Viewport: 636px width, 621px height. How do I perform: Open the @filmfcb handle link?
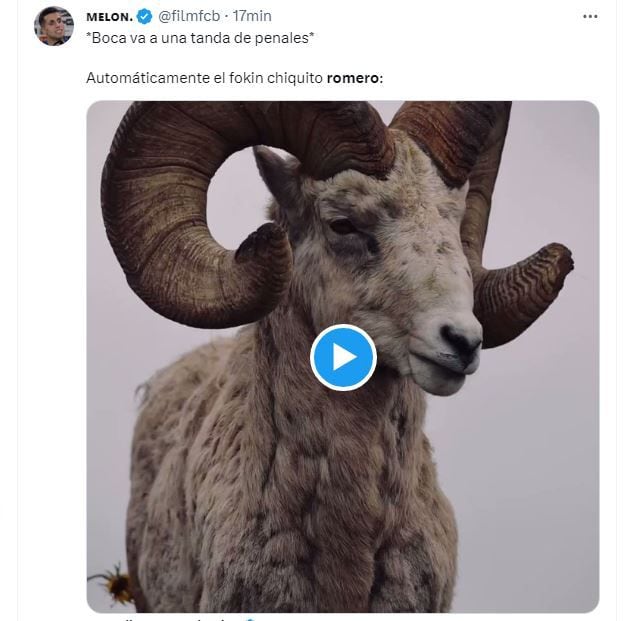pyautogui.click(x=190, y=17)
